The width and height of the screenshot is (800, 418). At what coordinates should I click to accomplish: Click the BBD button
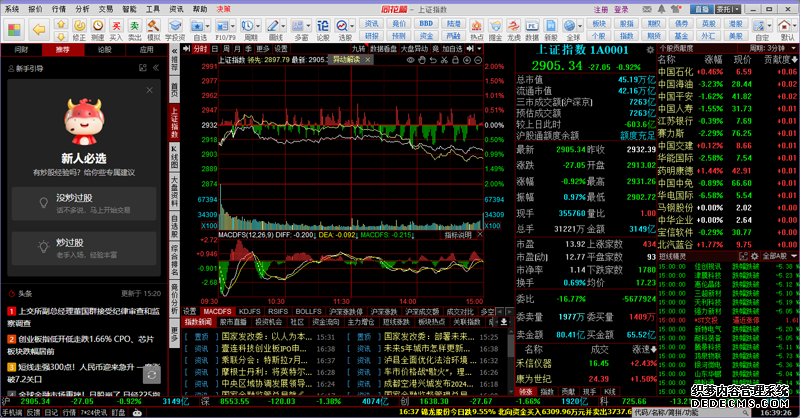click(x=426, y=23)
